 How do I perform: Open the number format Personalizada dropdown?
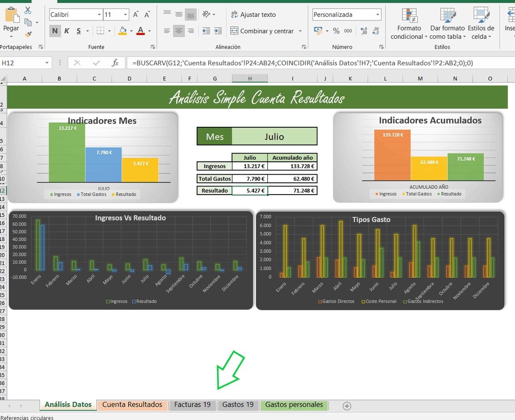[378, 15]
